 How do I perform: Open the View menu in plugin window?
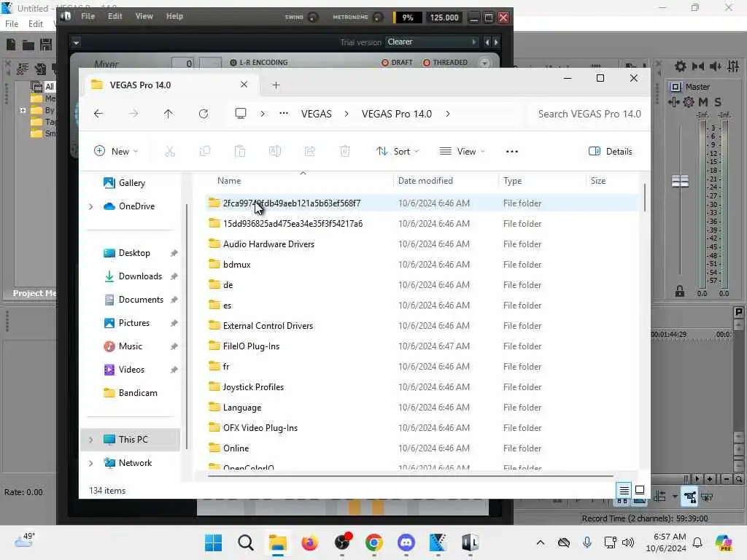click(x=144, y=16)
